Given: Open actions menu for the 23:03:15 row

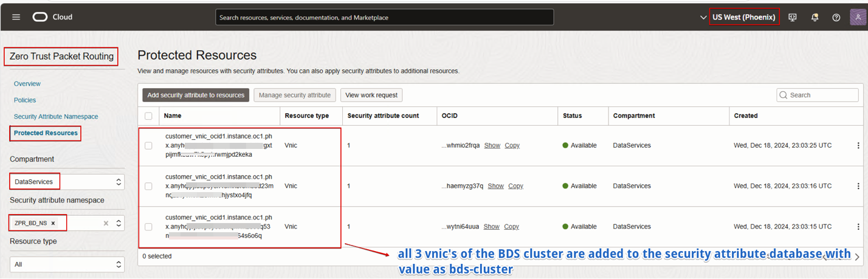Looking at the screenshot, I should (858, 227).
